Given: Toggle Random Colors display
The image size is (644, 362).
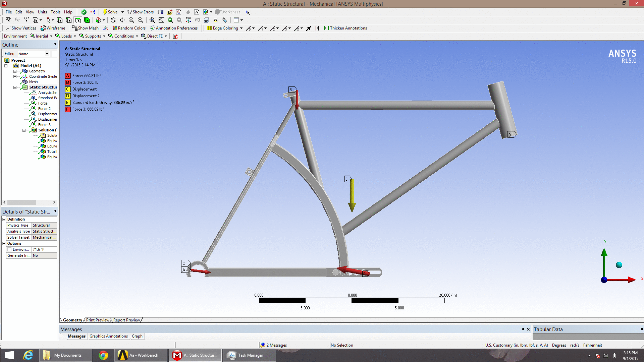Looking at the screenshot, I should [x=129, y=28].
